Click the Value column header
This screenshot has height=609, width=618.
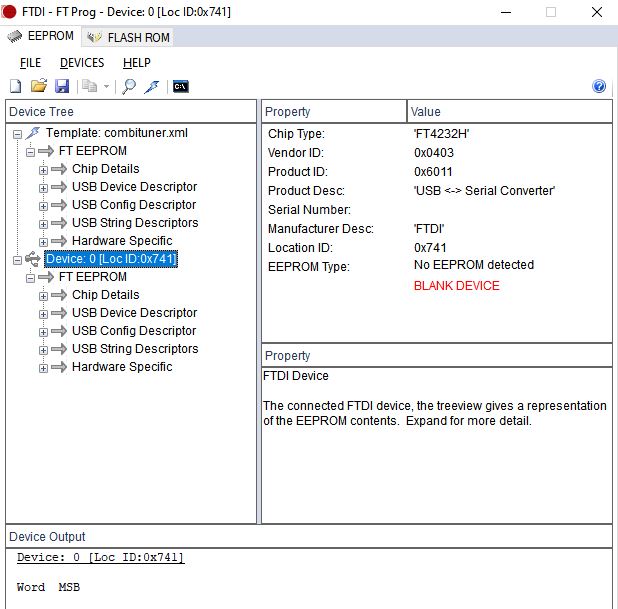point(510,112)
